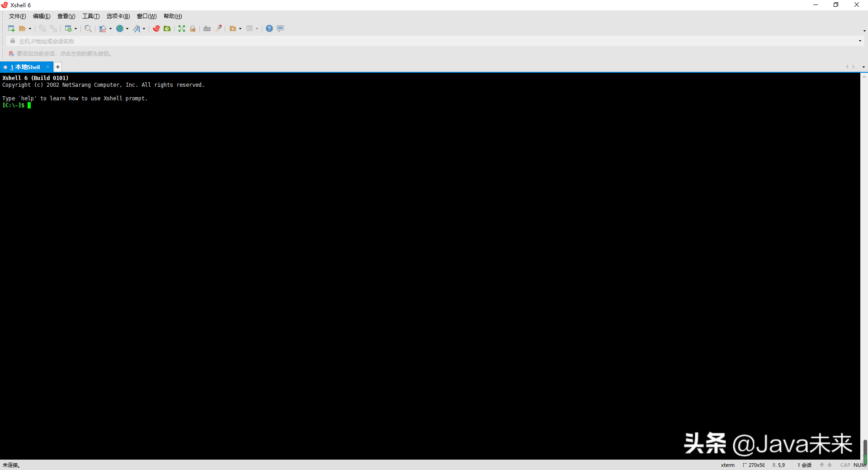
Task: Open the address bar history dropdown
Action: 860,41
